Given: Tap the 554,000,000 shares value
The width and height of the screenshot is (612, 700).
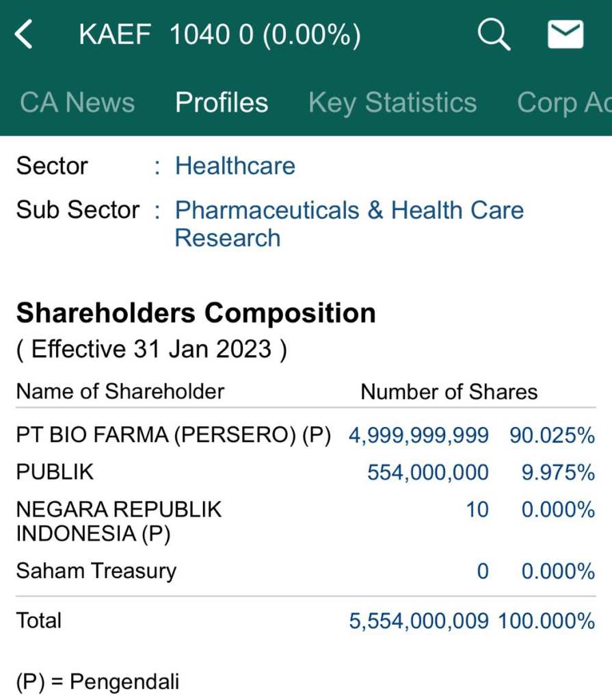Looking at the screenshot, I should pyautogui.click(x=428, y=472).
